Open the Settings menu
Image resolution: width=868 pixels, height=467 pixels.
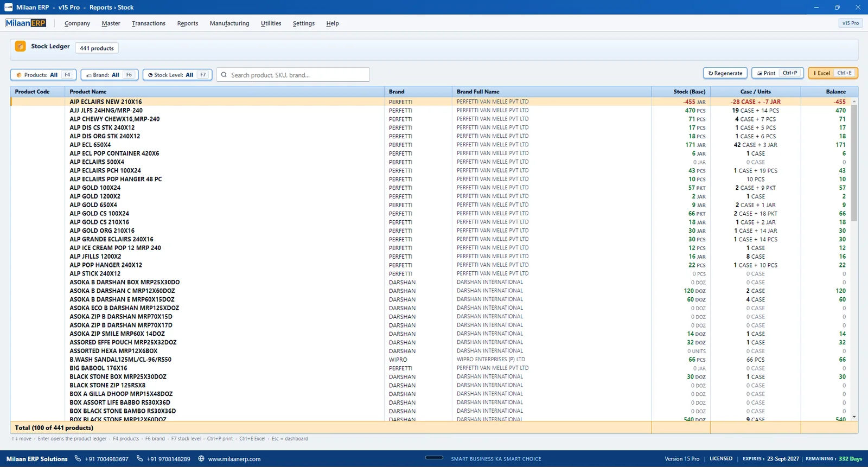click(304, 23)
